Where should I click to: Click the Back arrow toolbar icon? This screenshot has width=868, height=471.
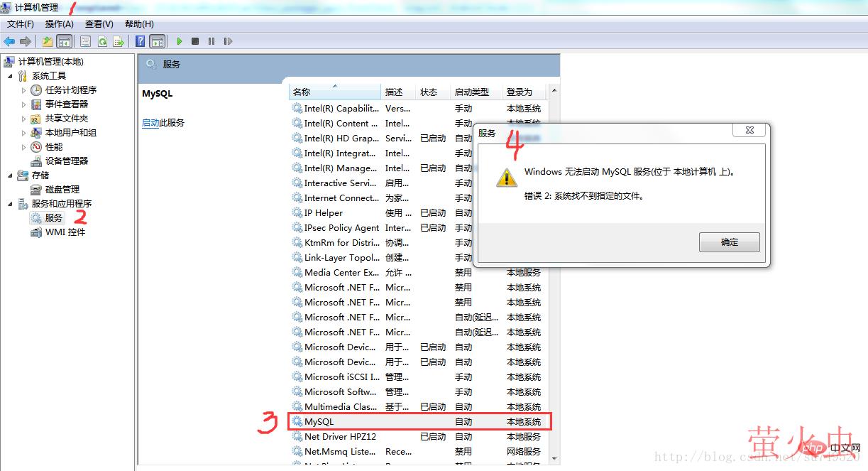(9, 41)
